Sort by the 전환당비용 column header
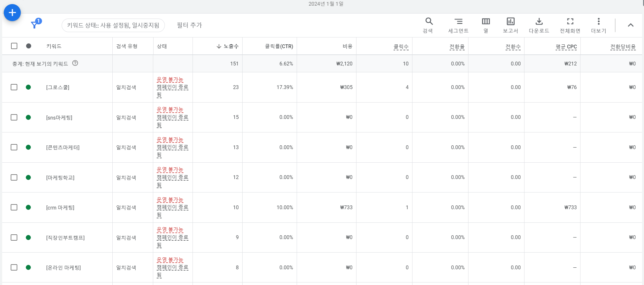 623,47
